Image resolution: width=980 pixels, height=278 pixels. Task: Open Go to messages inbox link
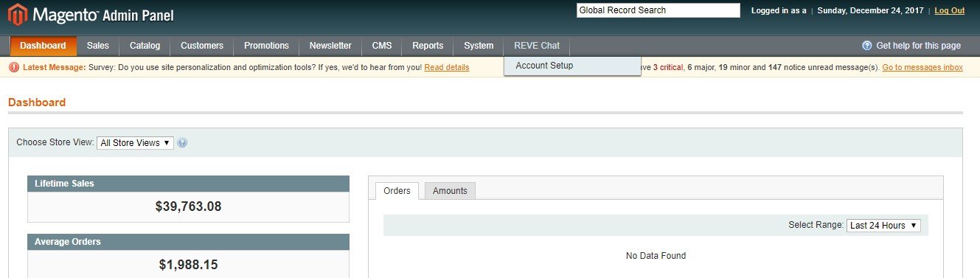(922, 67)
